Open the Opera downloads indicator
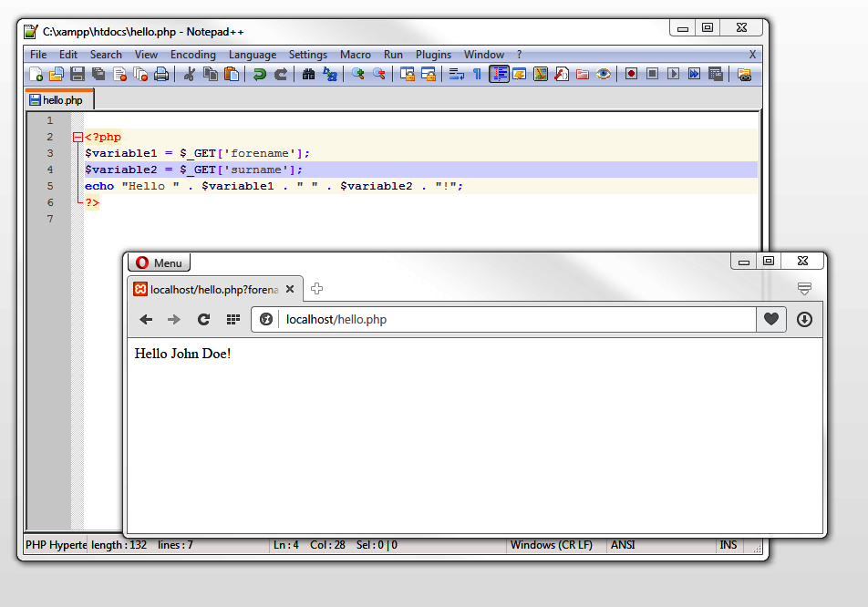Viewport: 868px width, 607px height. point(803,319)
